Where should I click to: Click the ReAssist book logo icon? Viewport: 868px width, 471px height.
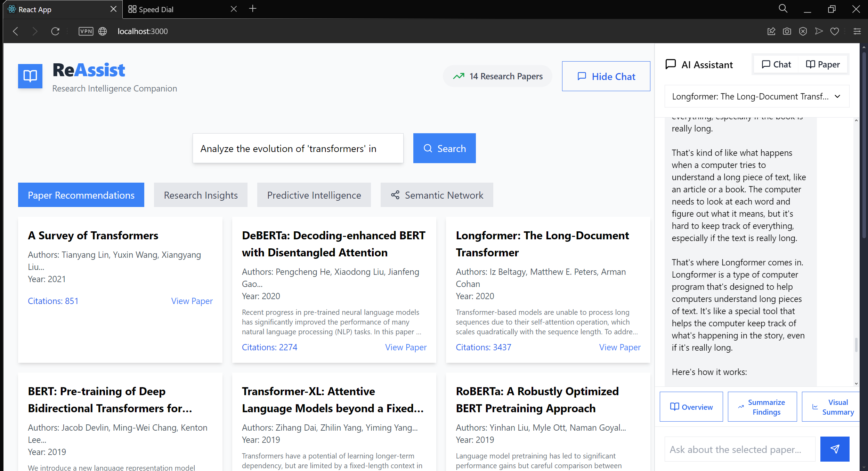click(30, 76)
